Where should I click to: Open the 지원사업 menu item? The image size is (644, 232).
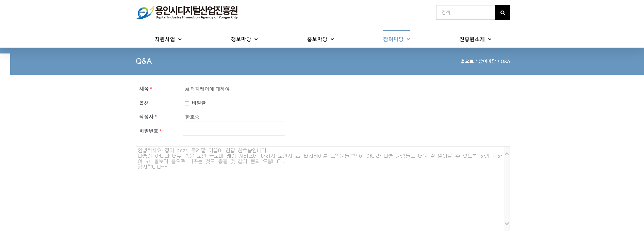[165, 39]
